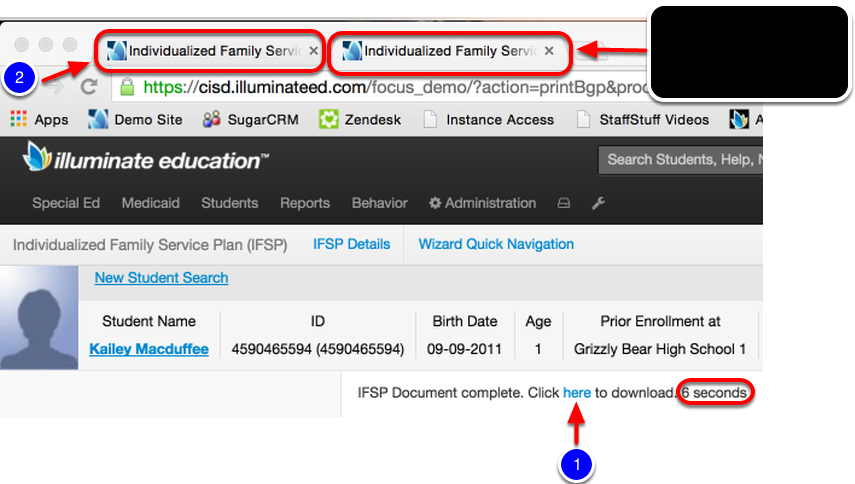The height and width of the screenshot is (484, 855).
Task: Switch to first Individualized Family Service tab
Action: [x=210, y=51]
